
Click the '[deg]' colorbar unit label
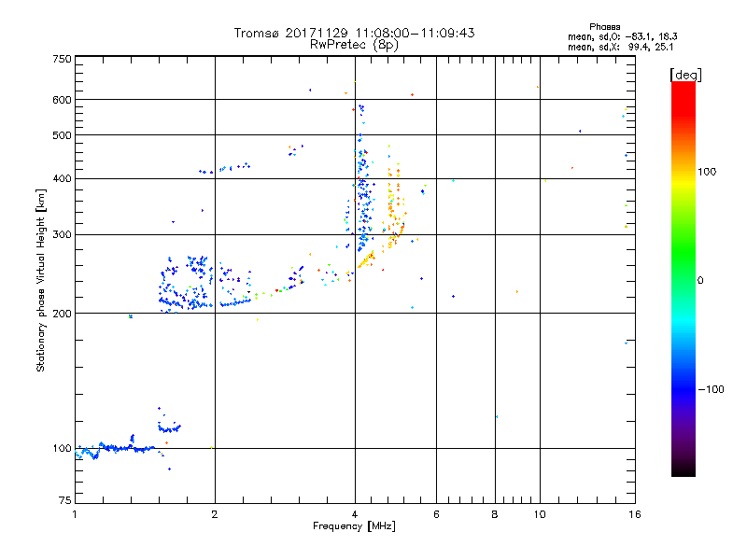pos(685,75)
